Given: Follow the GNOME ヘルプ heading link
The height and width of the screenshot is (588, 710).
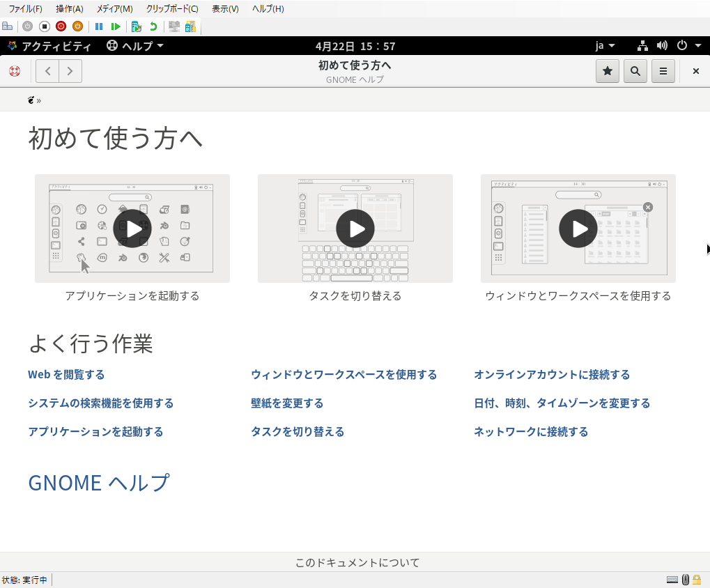Looking at the screenshot, I should [x=99, y=483].
